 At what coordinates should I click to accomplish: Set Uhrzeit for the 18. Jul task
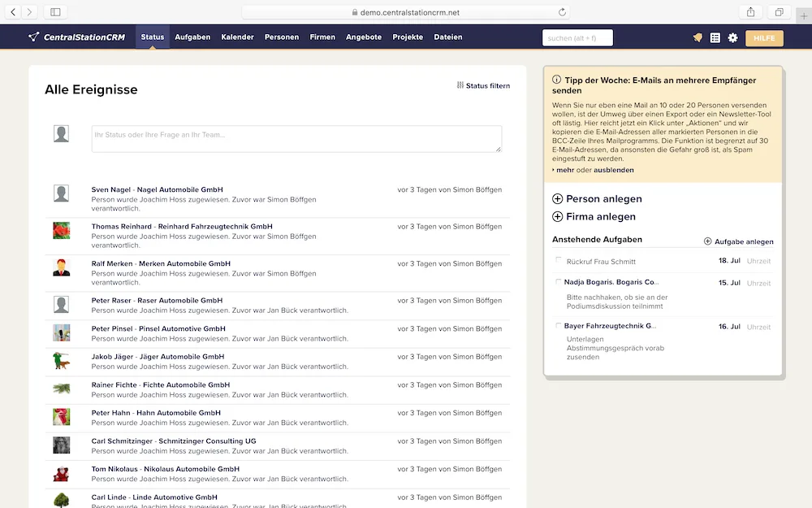point(758,261)
